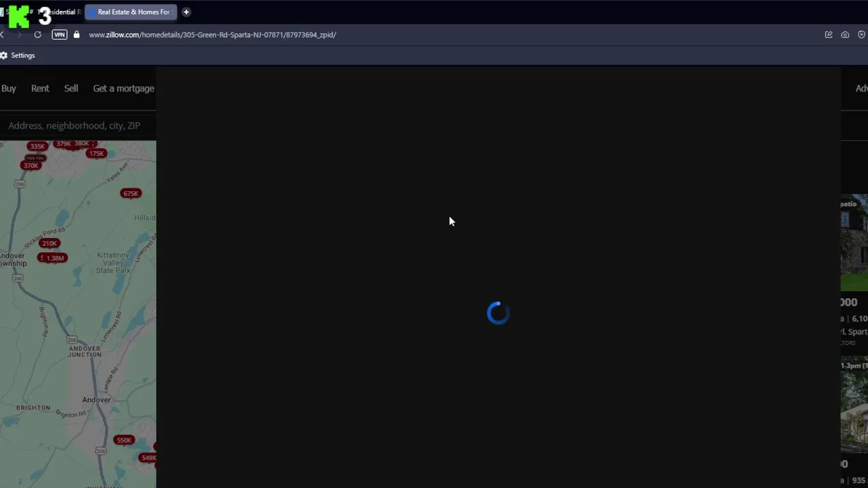Select the 175K map price marker

pos(96,153)
